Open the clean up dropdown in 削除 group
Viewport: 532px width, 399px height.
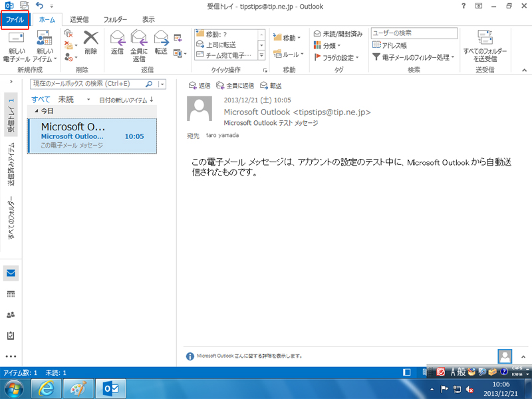click(x=70, y=45)
